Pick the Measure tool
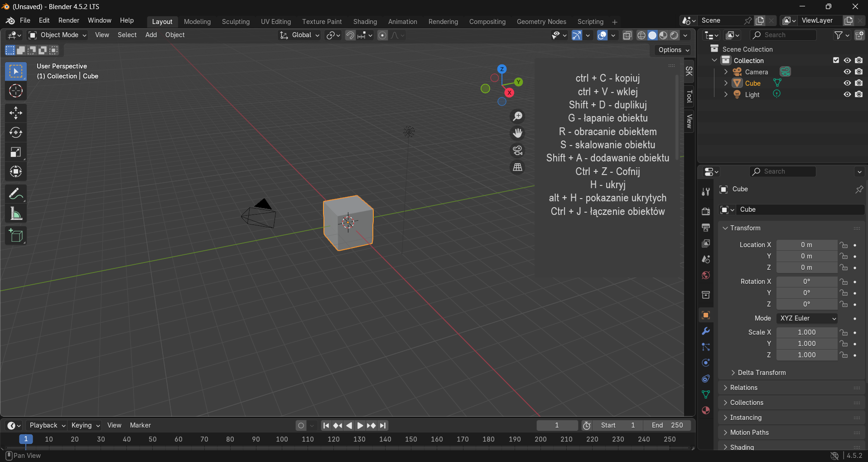The image size is (868, 462). 16,214
